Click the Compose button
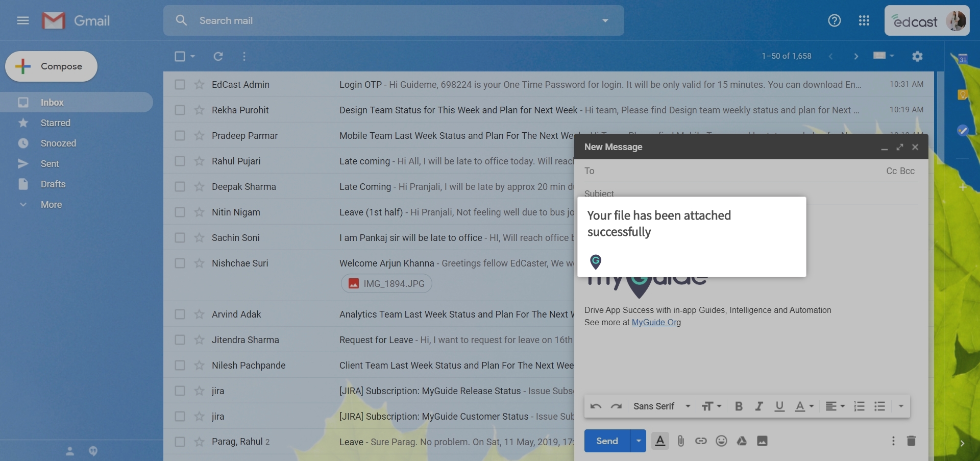 coord(51,66)
